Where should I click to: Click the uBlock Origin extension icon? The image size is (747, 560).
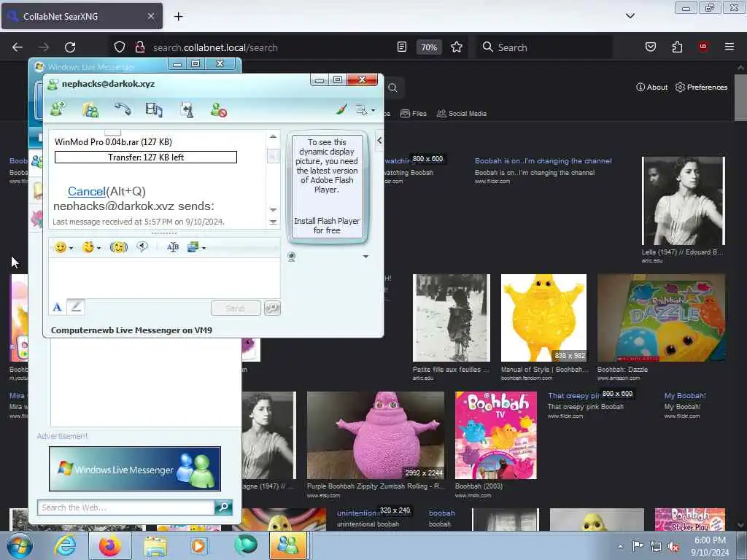703,47
